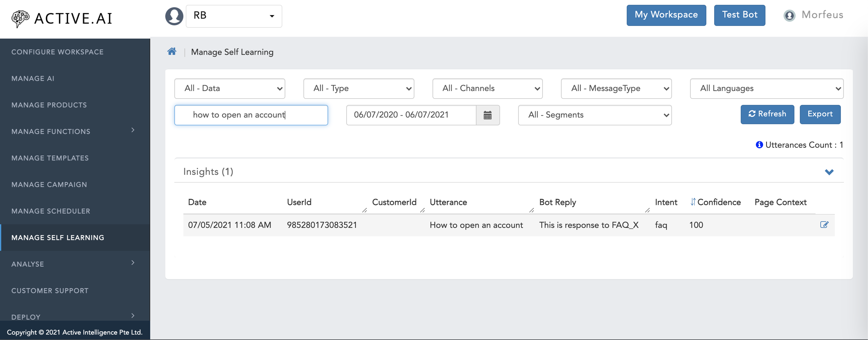The height and width of the screenshot is (340, 868).
Task: Click the UserId column header
Action: [x=299, y=202]
